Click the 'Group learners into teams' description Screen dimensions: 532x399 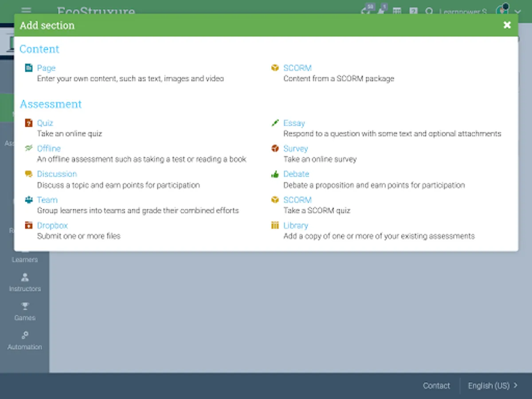(x=138, y=211)
